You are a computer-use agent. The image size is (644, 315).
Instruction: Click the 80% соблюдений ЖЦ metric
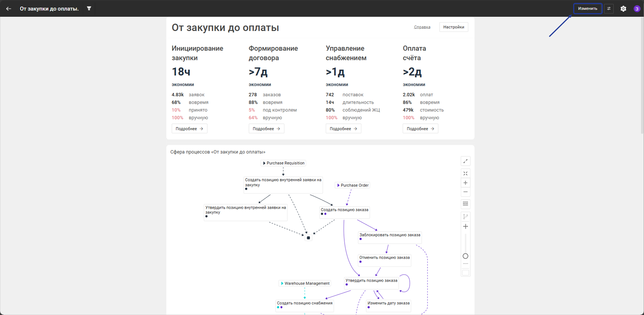[x=353, y=110]
